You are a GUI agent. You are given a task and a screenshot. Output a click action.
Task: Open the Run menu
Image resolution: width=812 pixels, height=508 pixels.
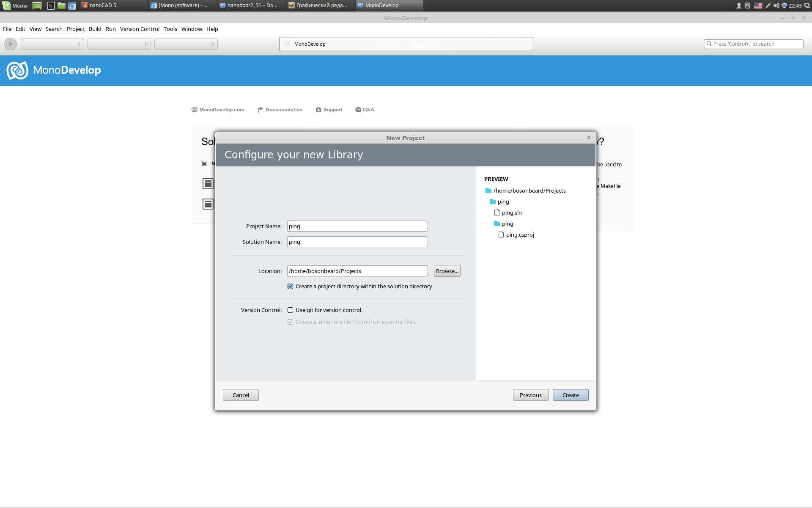111,29
